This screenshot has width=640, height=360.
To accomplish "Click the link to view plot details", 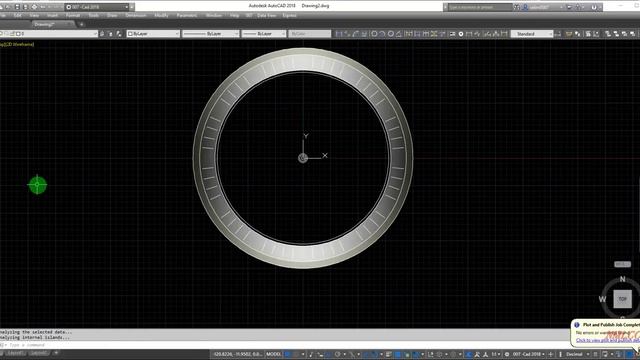I will [x=608, y=340].
